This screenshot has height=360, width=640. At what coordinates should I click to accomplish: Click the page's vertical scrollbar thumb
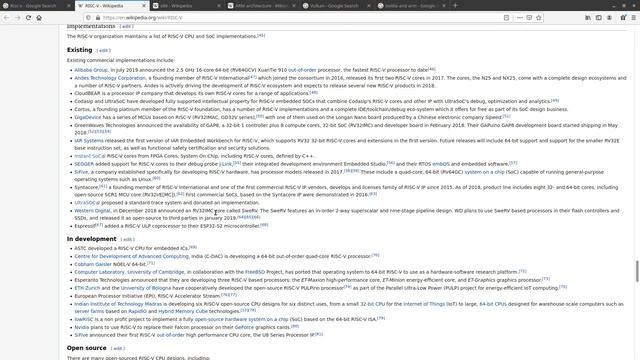tap(637, 271)
